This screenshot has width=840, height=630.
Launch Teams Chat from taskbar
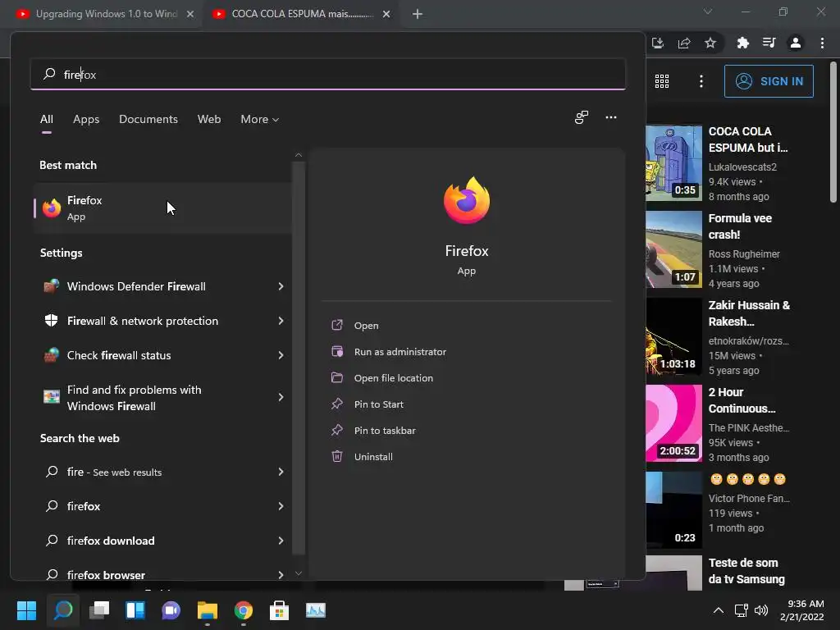pos(171,610)
